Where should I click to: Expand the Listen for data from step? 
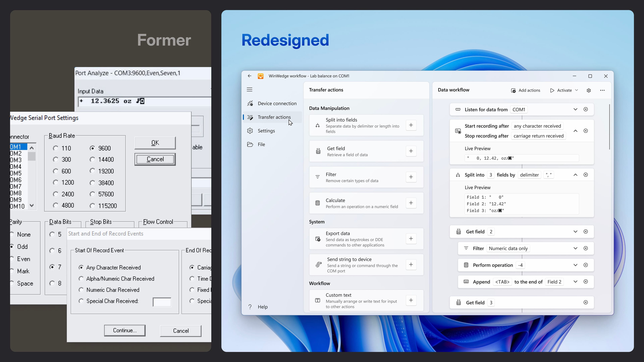[575, 109]
